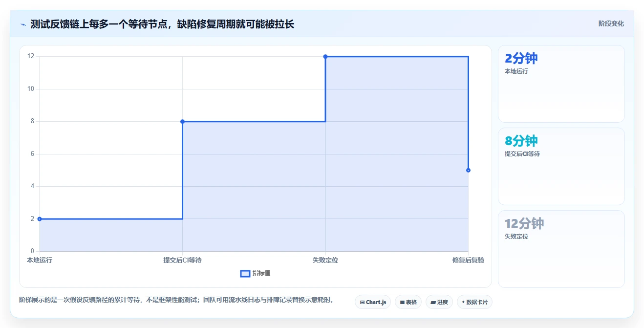Click the data point at 本地运行
The width and height of the screenshot is (644, 328).
tap(40, 219)
